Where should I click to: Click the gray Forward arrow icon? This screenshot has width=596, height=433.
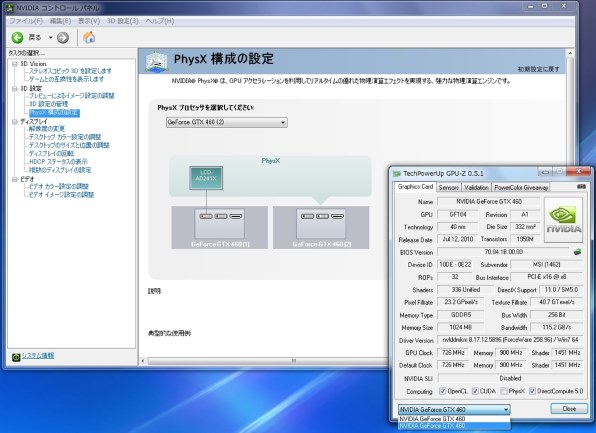click(x=63, y=37)
